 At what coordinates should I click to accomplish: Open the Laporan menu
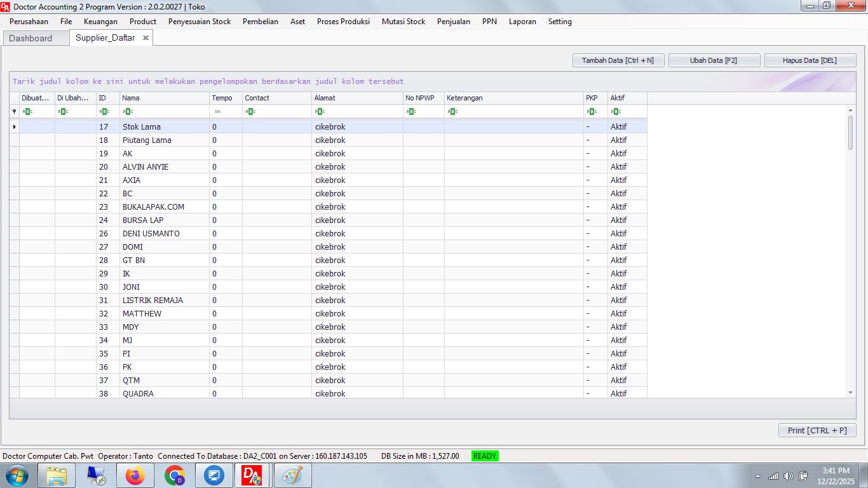[522, 22]
